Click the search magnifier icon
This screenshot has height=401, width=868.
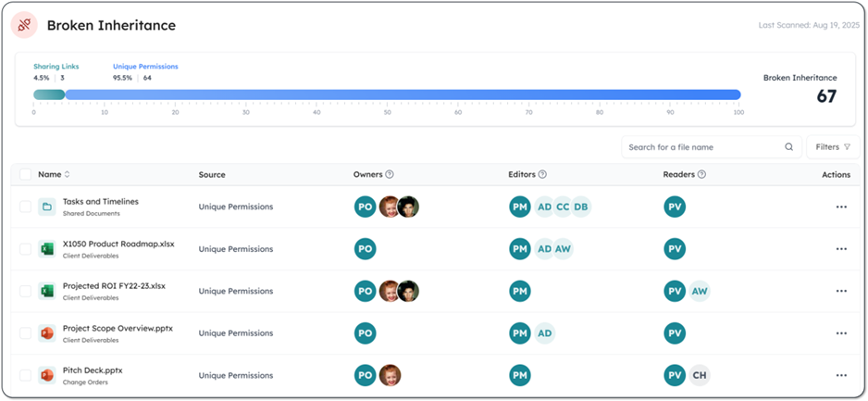[x=789, y=147]
